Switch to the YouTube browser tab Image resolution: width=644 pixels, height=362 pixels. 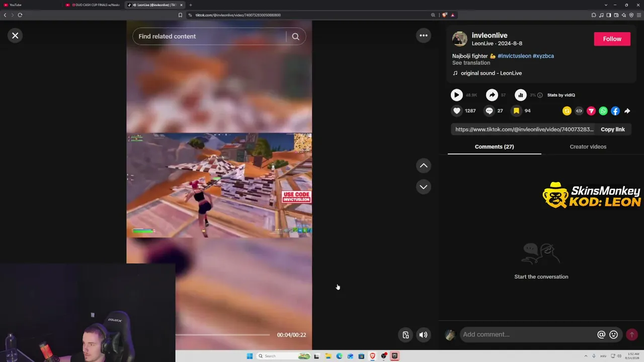[x=30, y=5]
